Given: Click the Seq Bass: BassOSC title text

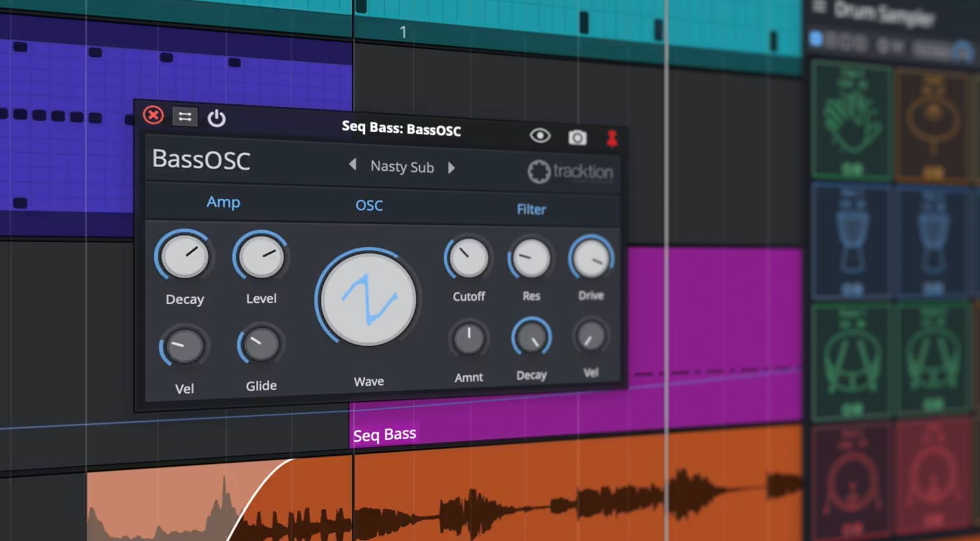Looking at the screenshot, I should click(x=402, y=129).
